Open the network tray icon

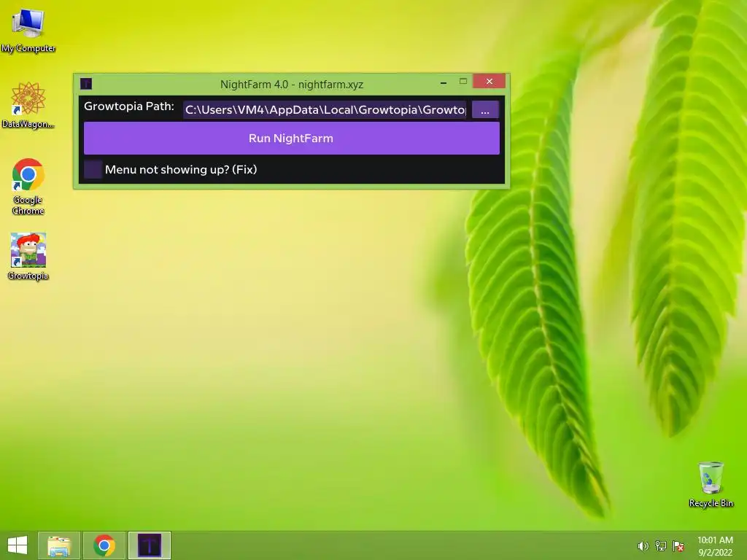[x=661, y=546]
